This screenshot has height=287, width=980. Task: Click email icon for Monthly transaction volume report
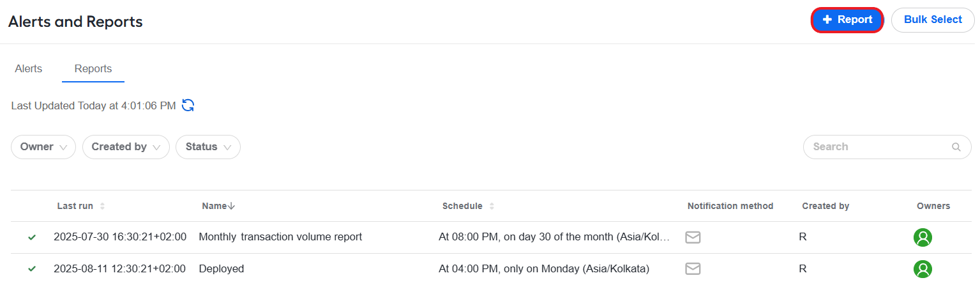coord(693,237)
